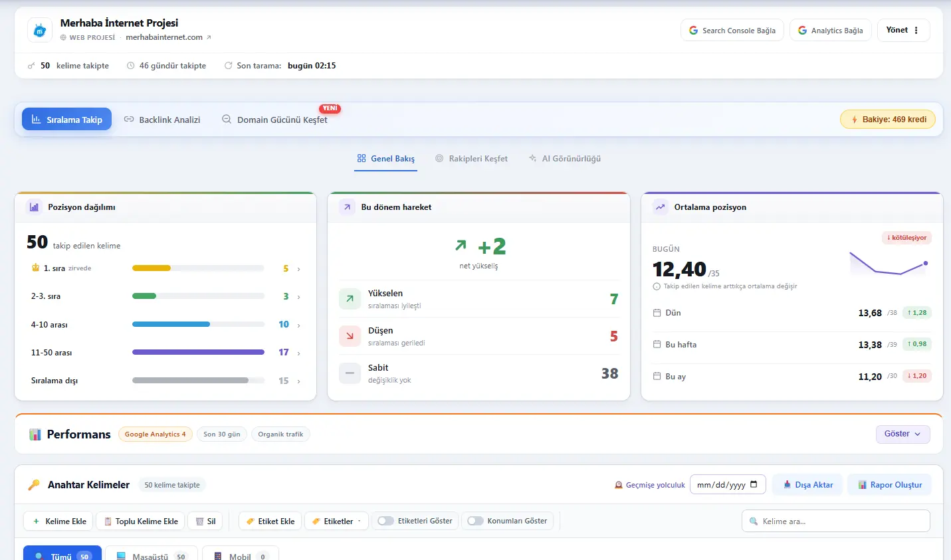Open the Yönet menu button
951x560 pixels.
point(903,31)
